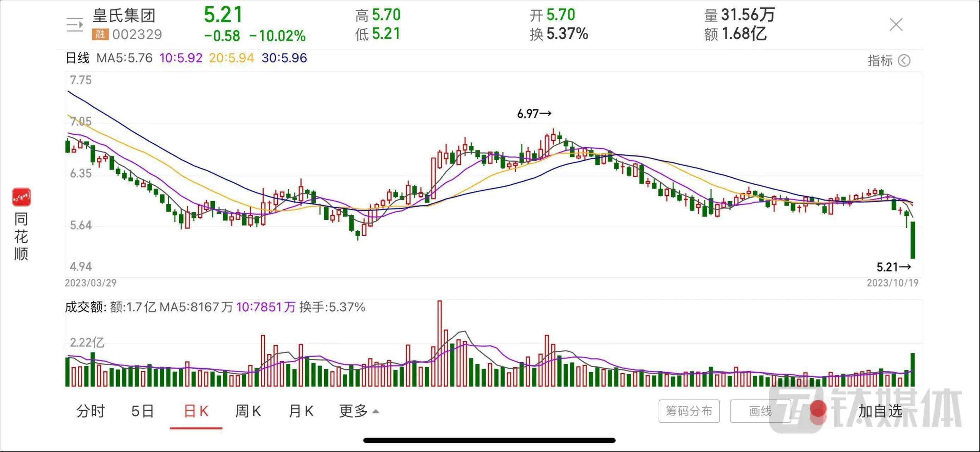Collapse the 指标 indicator panel arrow

904,60
